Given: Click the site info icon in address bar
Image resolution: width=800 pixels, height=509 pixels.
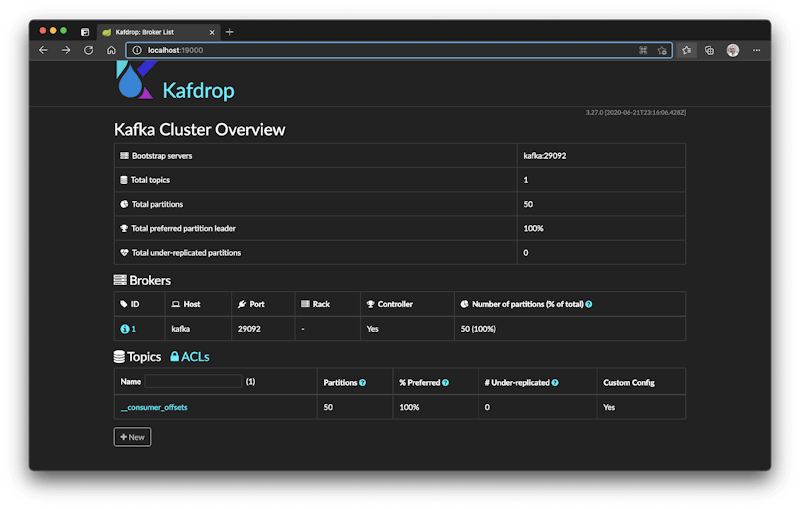Looking at the screenshot, I should coord(137,50).
